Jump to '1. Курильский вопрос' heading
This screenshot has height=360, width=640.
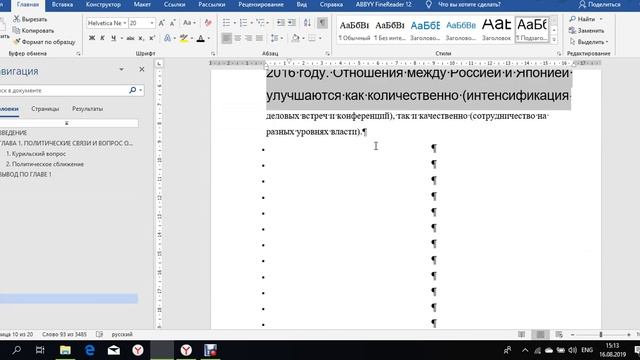[36, 154]
